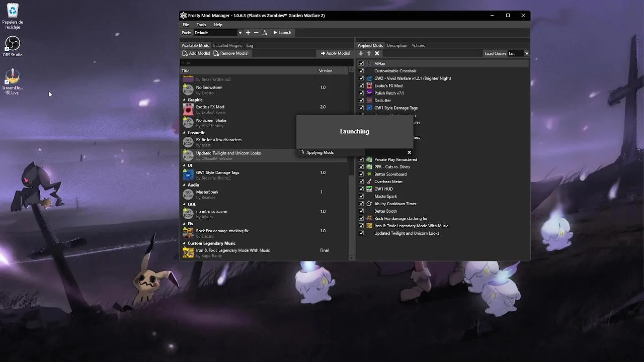
Task: Collapse the Cosmetic mod category
Action: tap(184, 133)
